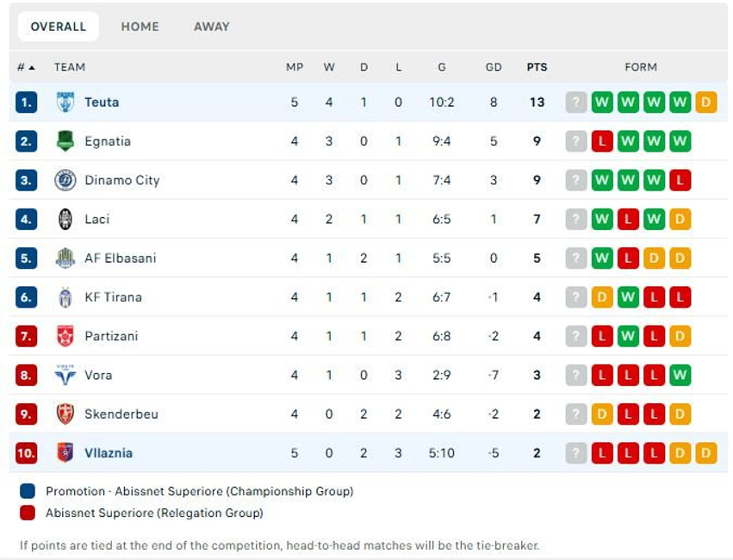The image size is (733, 560).
Task: Click Teuta's upcoming match question mark box
Action: tap(576, 103)
